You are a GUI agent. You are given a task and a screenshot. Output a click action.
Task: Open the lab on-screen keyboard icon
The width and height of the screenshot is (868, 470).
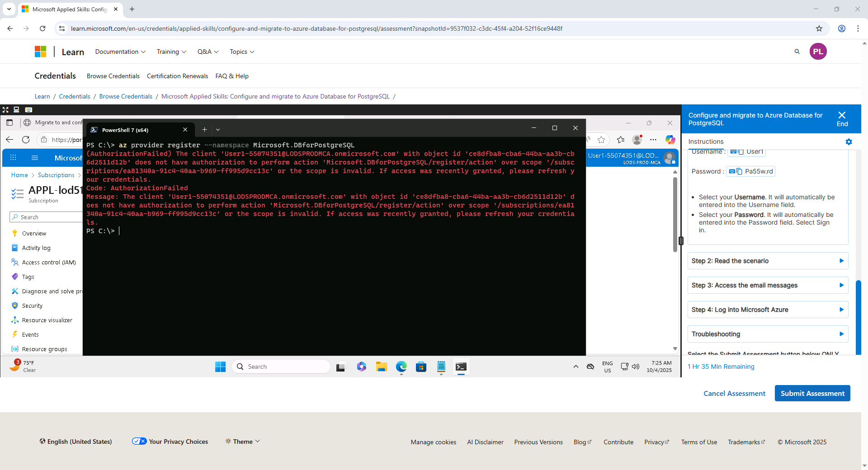click(28, 110)
